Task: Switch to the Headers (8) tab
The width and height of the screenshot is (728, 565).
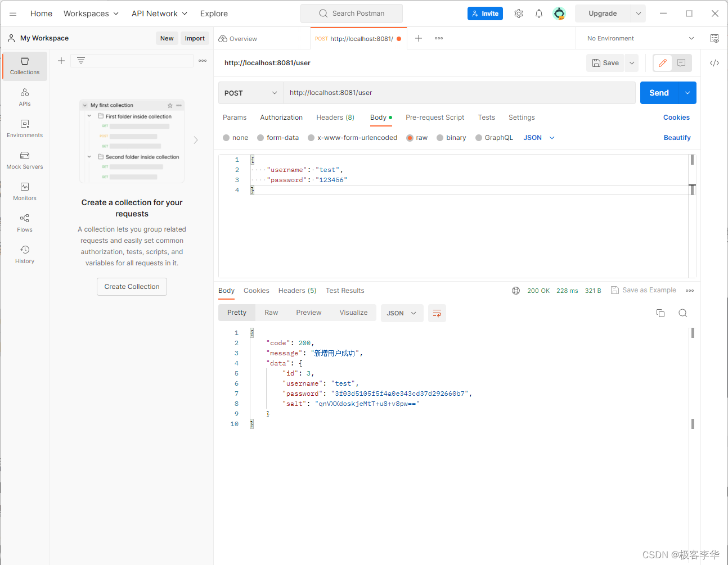Action: [x=335, y=117]
